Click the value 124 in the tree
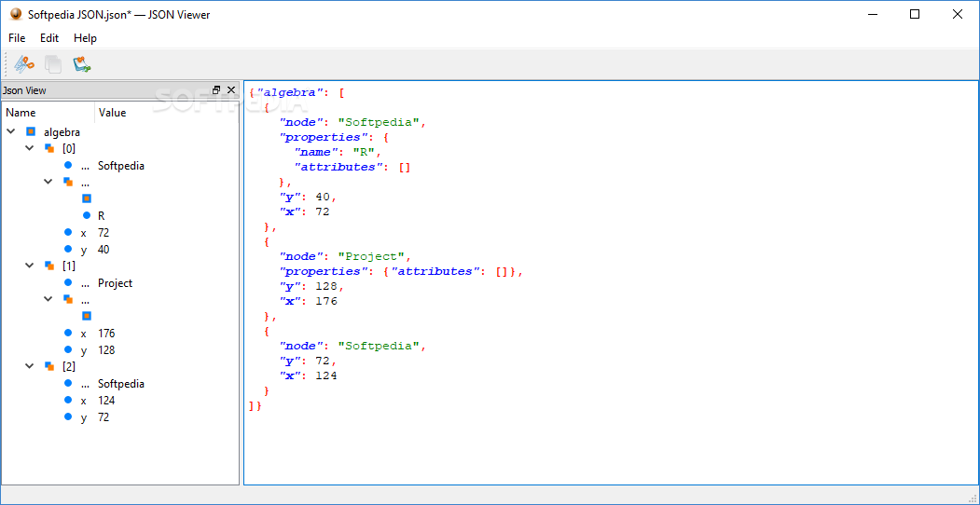 tap(107, 400)
